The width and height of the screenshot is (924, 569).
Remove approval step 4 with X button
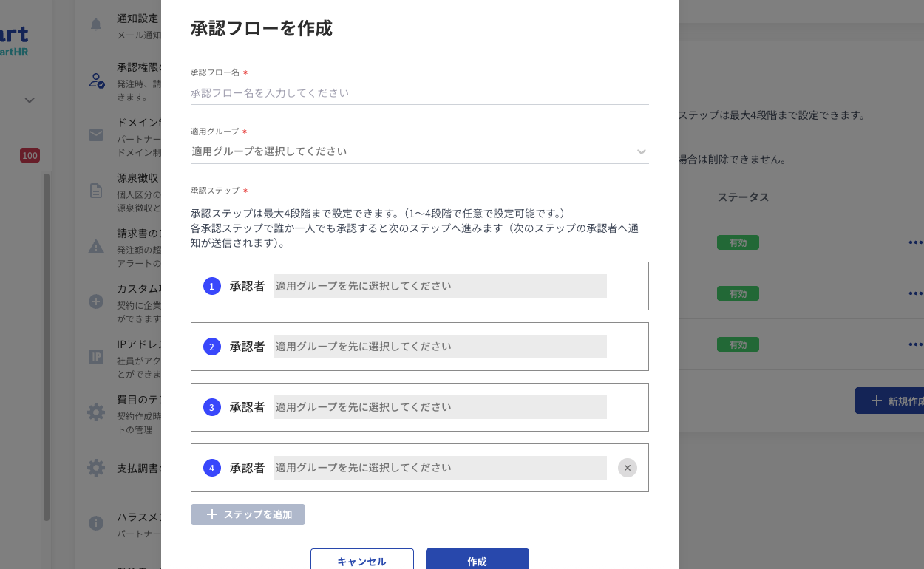coord(627,468)
